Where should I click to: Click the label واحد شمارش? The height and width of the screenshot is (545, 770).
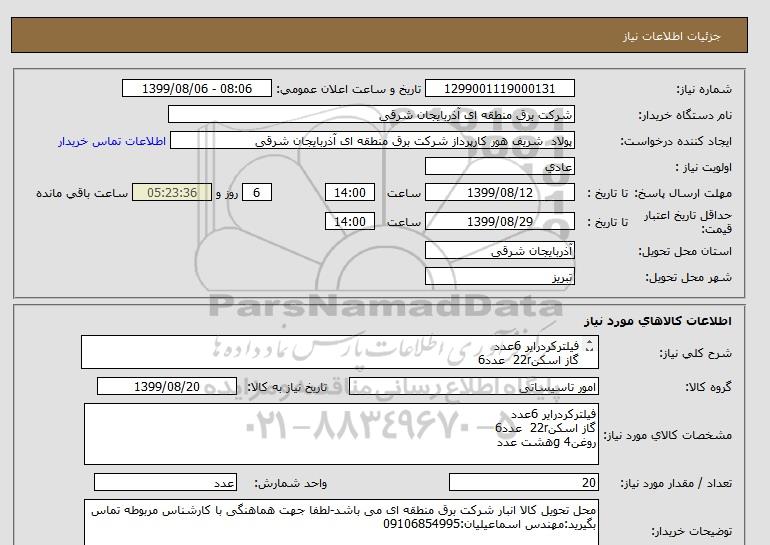coord(291,483)
